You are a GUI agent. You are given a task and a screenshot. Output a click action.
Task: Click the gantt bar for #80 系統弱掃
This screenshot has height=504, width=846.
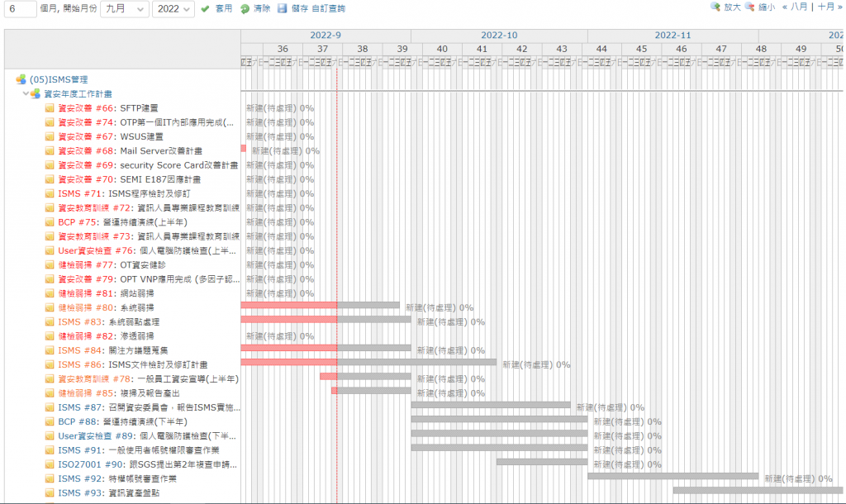click(x=320, y=306)
